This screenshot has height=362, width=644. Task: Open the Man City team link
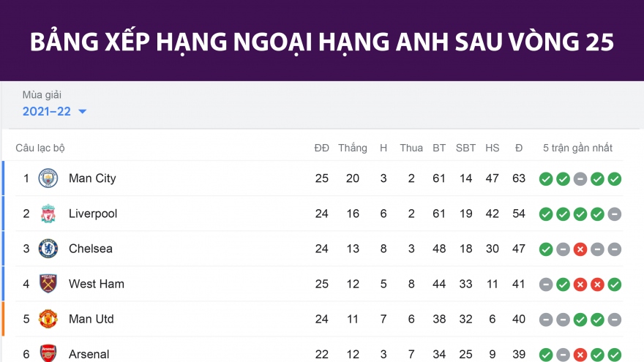pos(92,178)
